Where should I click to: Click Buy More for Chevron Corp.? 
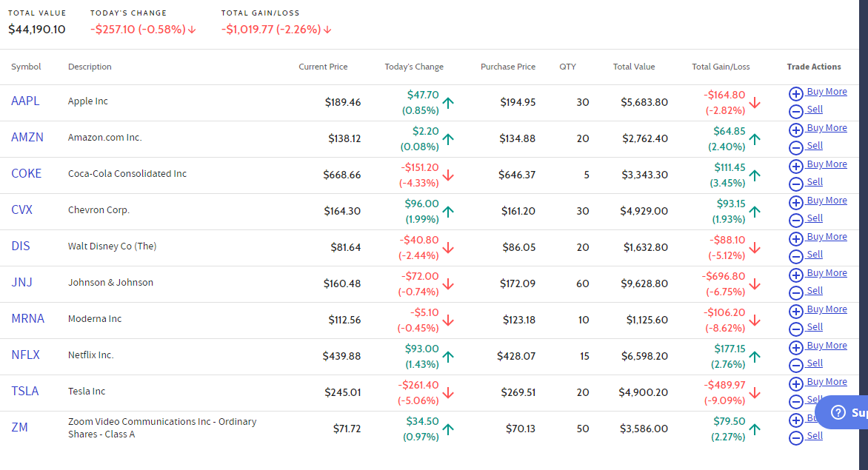(827, 201)
